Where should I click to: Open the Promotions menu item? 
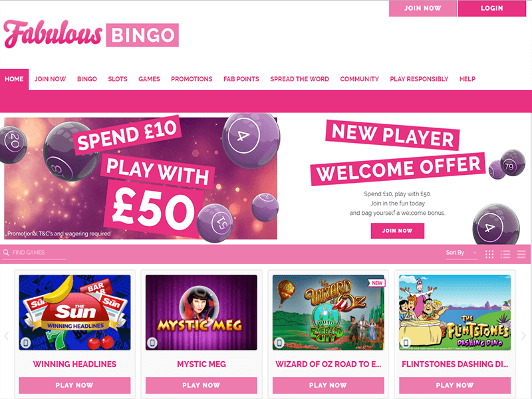pyautogui.click(x=192, y=79)
